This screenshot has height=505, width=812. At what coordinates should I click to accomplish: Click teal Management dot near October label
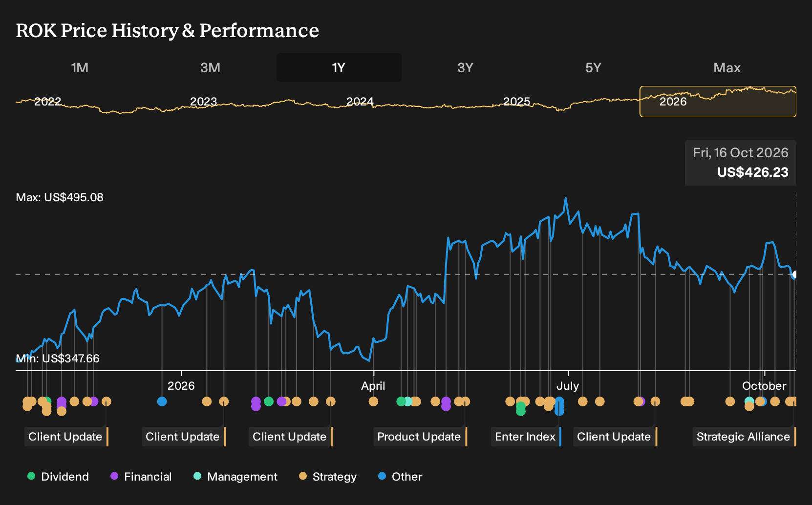click(x=749, y=401)
